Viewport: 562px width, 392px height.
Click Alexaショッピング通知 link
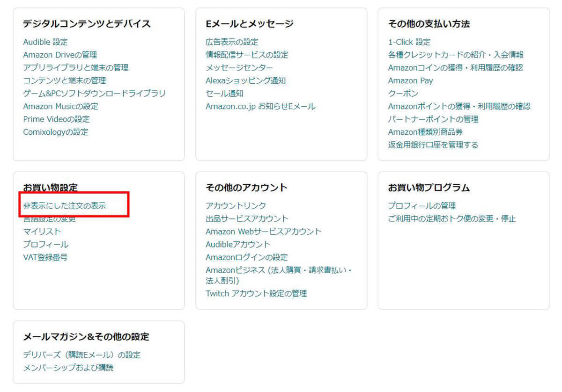(x=245, y=80)
